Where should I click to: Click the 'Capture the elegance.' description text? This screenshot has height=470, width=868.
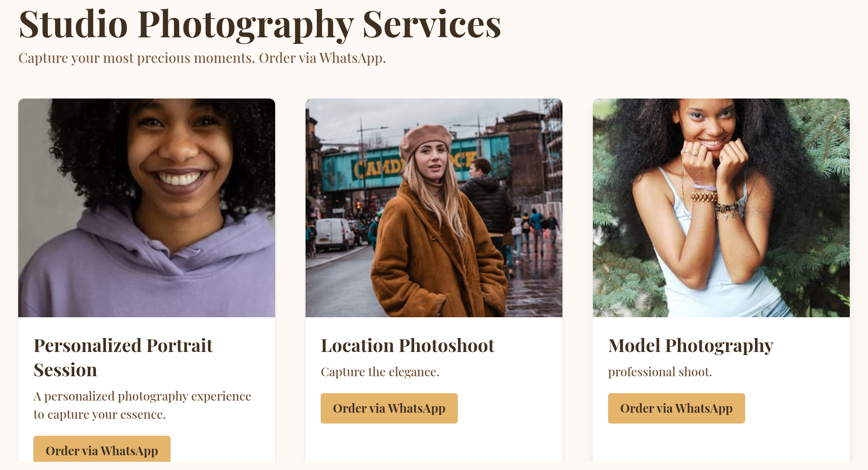tap(380, 372)
